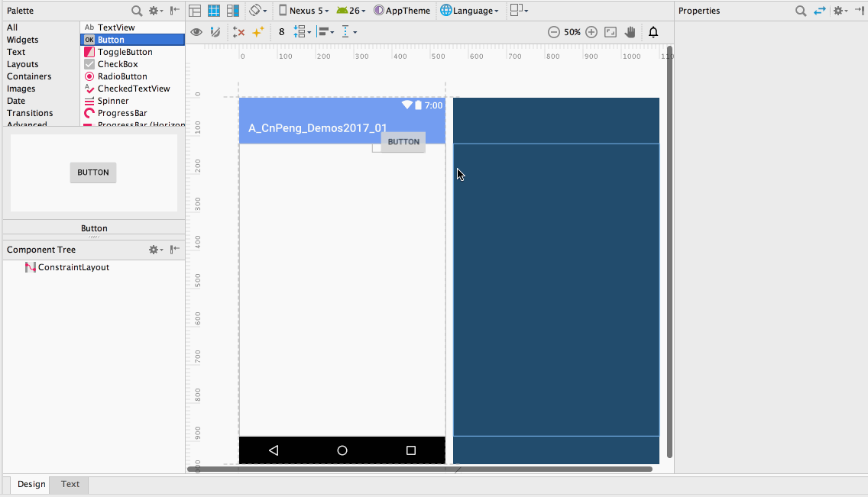Select the All palette category
The height and width of the screenshot is (497, 868).
click(x=12, y=27)
